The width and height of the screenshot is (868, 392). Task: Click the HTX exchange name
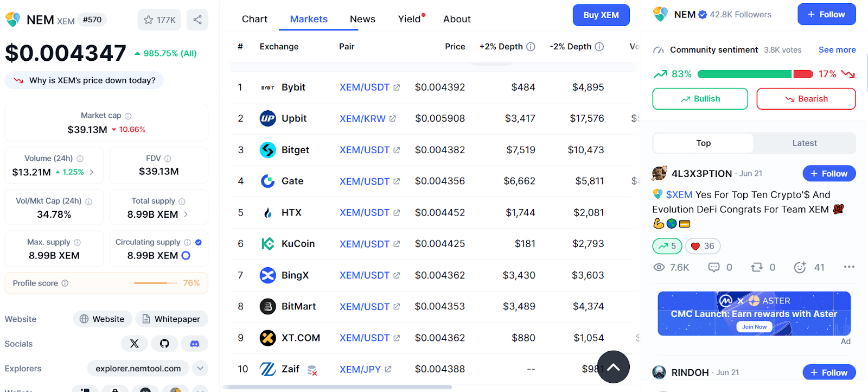pos(291,212)
